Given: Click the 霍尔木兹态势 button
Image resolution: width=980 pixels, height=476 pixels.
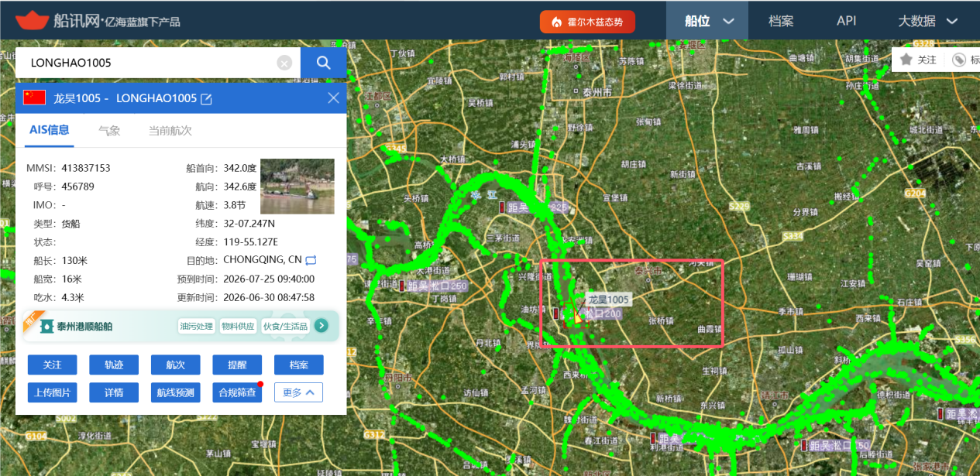Looking at the screenshot, I should point(587,22).
